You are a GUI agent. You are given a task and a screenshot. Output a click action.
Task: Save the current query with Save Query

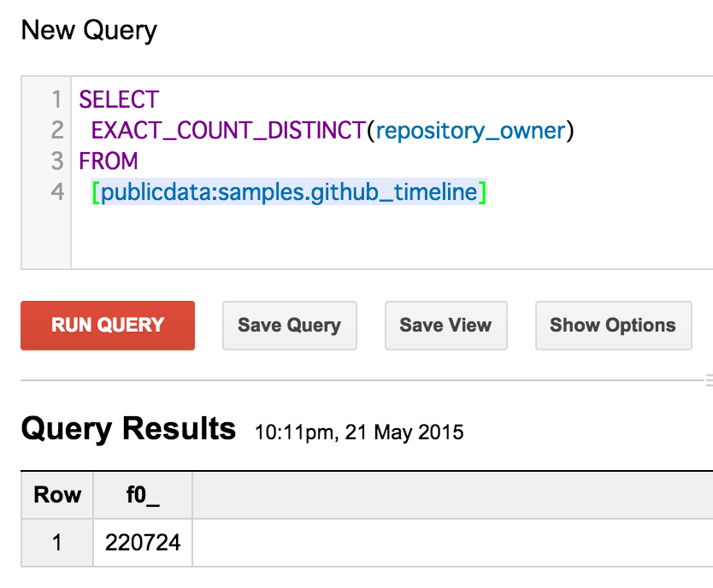(x=289, y=326)
